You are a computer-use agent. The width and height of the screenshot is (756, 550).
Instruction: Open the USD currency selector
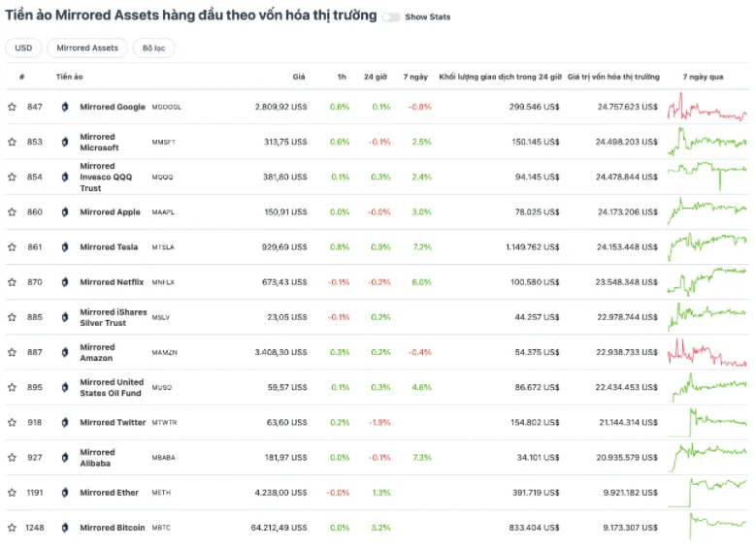click(23, 48)
